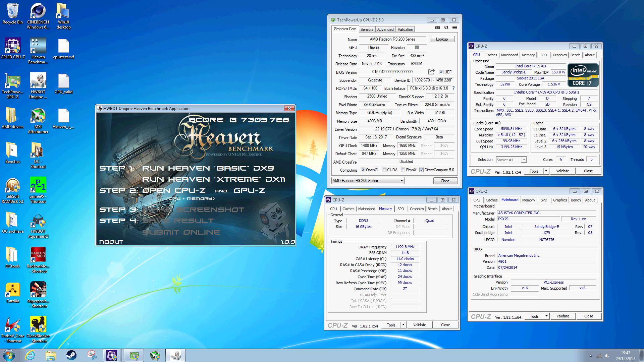Toggle the DirectCompute 5.0 checkbox
This screenshot has width=644, height=362.
(x=421, y=170)
